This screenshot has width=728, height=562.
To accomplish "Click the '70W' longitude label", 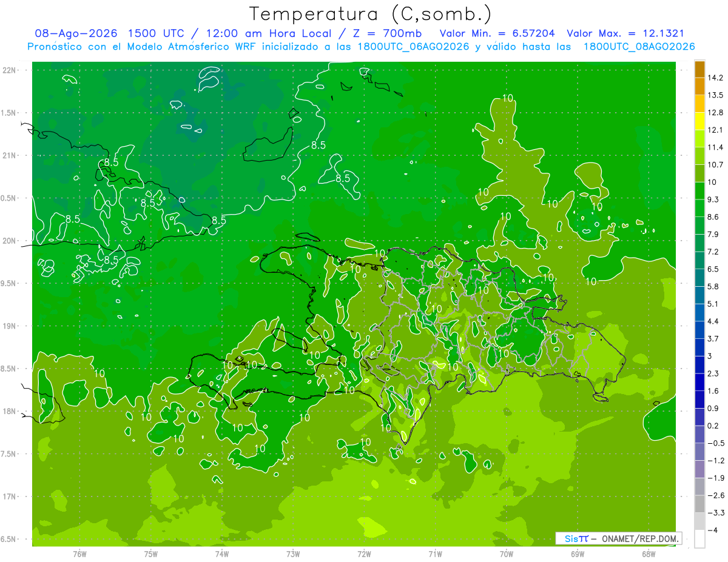I will point(507,554).
